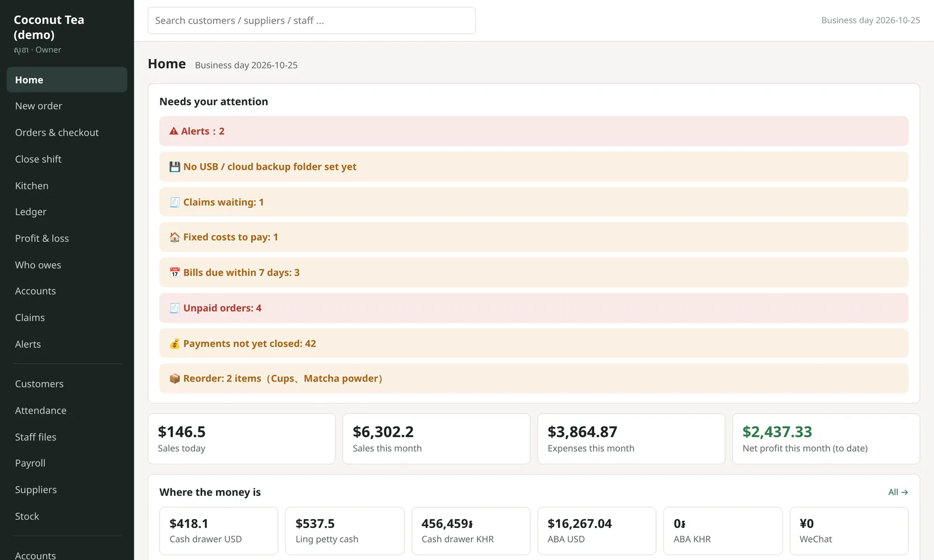Click the red warning triangle Alerts icon

point(174,131)
